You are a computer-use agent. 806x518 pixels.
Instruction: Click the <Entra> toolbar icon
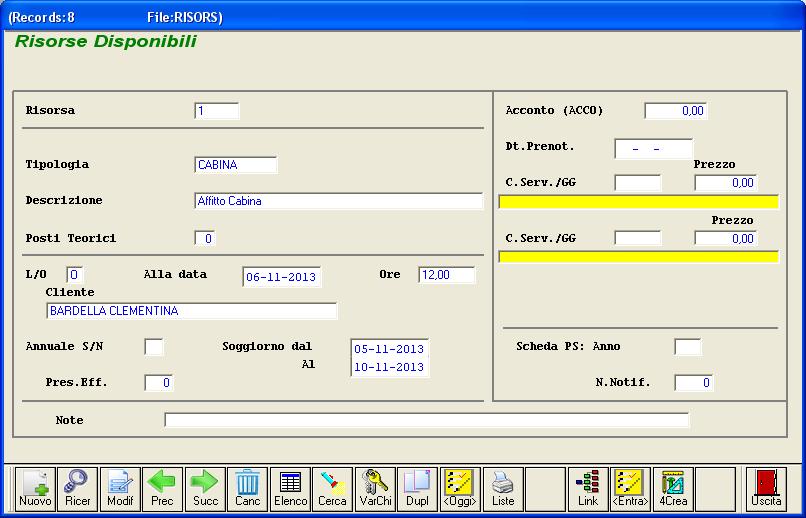tap(631, 488)
